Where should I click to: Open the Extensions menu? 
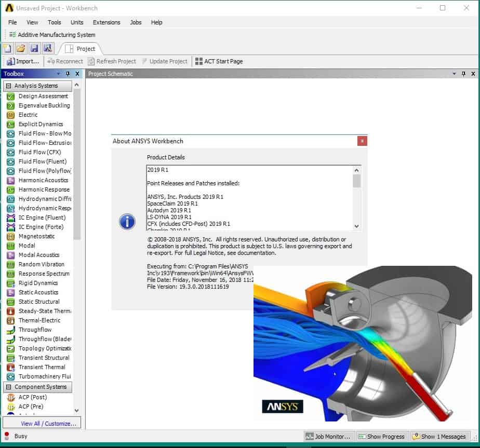coord(106,22)
